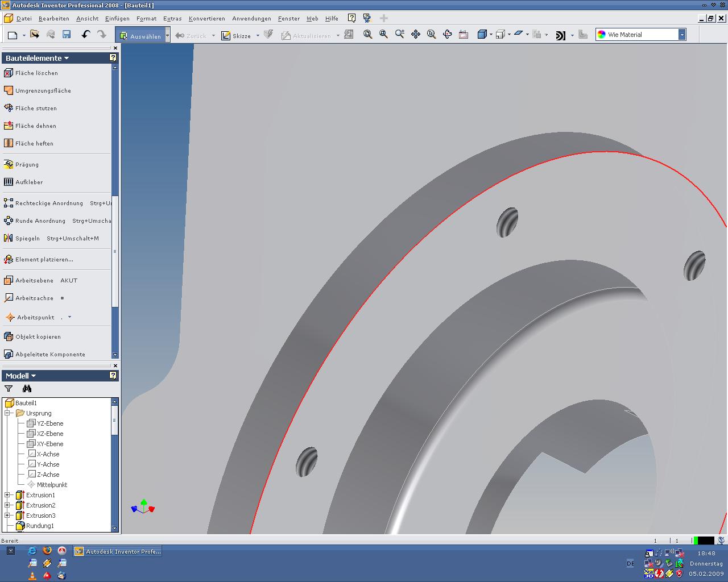Toggle the Auswählen selection mode button
The image size is (728, 582).
tap(140, 36)
